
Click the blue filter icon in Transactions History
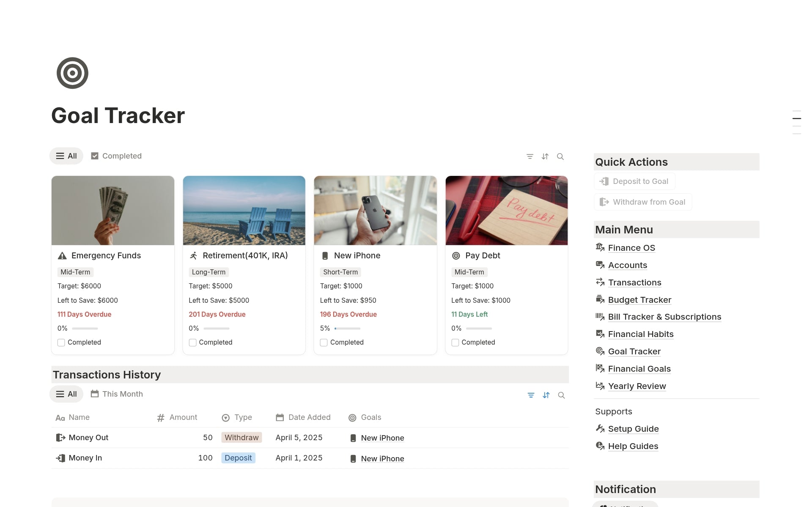tap(531, 395)
